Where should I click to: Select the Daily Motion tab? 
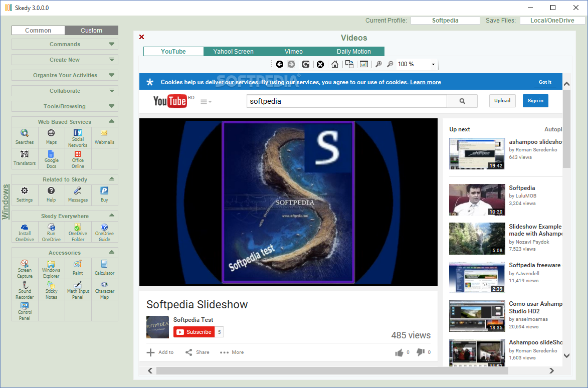click(x=353, y=51)
